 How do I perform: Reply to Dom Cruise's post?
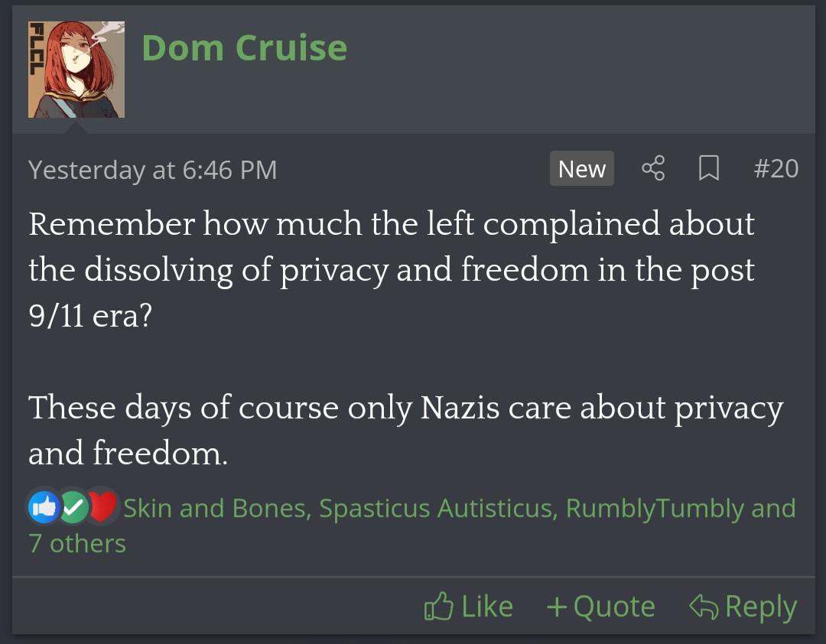(x=743, y=607)
